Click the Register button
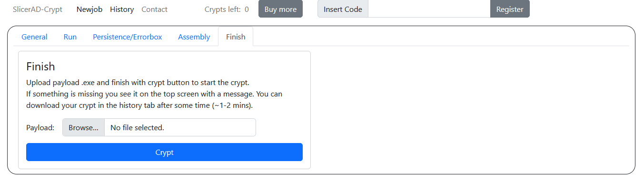The height and width of the screenshot is (182, 644). pyautogui.click(x=510, y=9)
